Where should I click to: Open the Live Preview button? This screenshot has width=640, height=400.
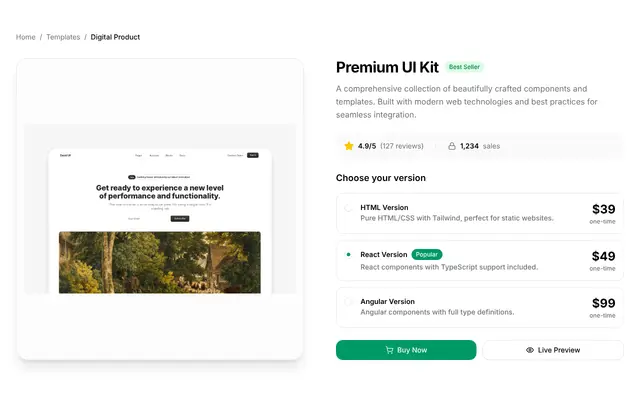[553, 350]
